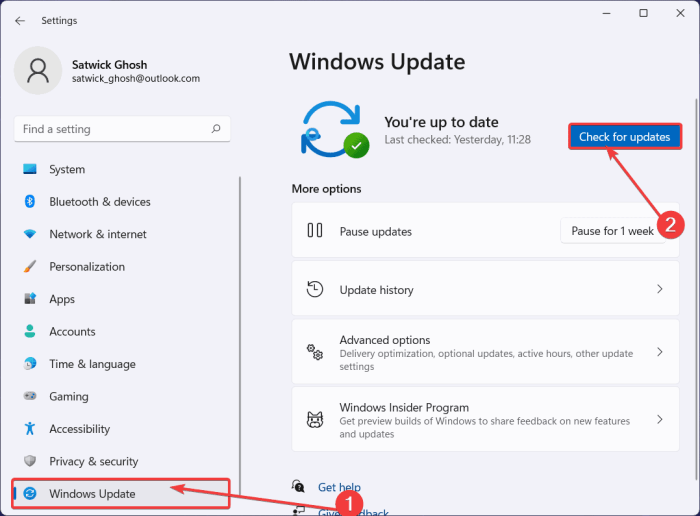Click the back arrow in Settings header
Image resolution: width=700 pixels, height=516 pixels.
point(21,20)
